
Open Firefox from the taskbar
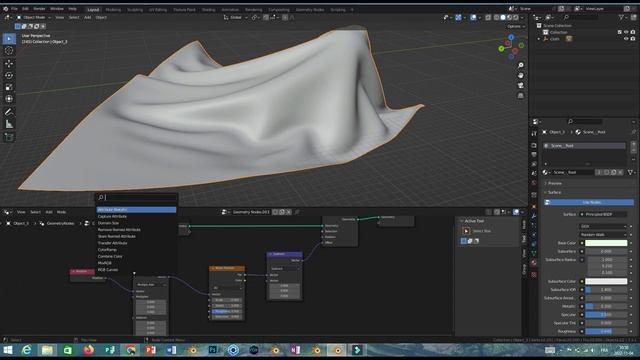(89, 350)
